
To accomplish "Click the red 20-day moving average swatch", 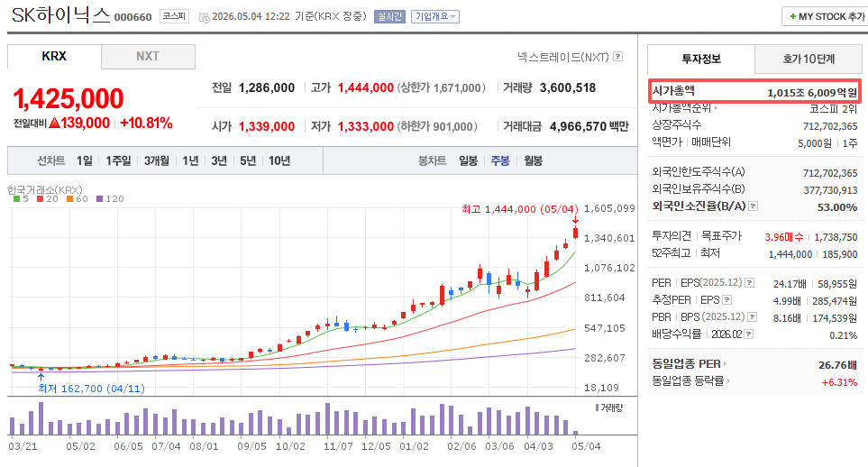I will [40, 199].
